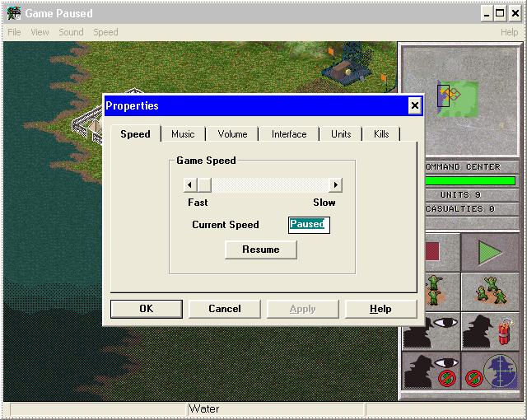Pick the spy eye with no-money sign icon
The image size is (527, 420).
click(431, 371)
